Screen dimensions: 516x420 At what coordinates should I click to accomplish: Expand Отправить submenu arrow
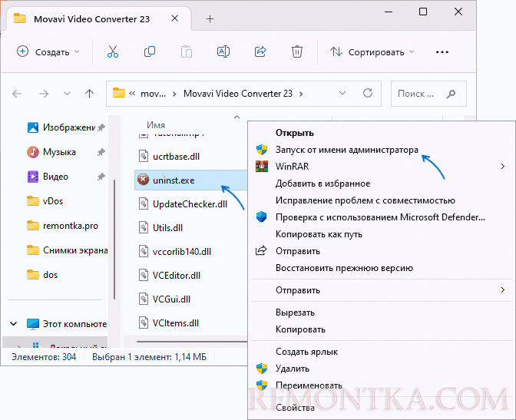(x=502, y=290)
